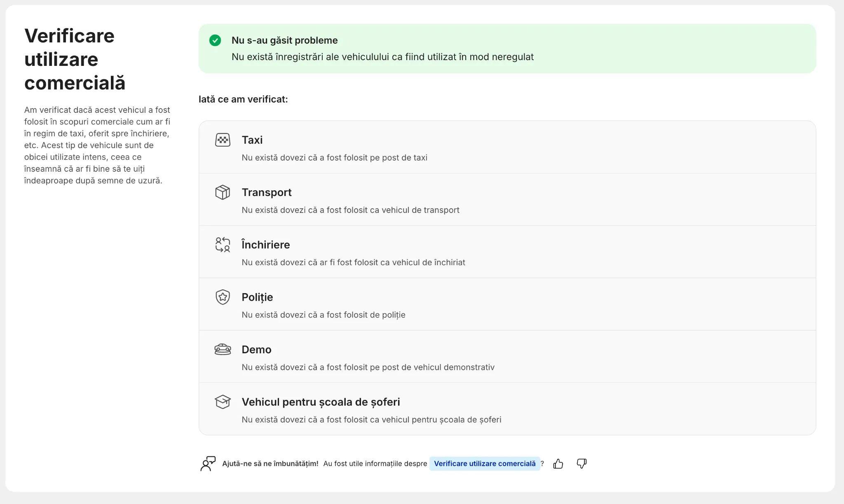The width and height of the screenshot is (844, 504).
Task: Give thumbs down feedback
Action: [581, 464]
